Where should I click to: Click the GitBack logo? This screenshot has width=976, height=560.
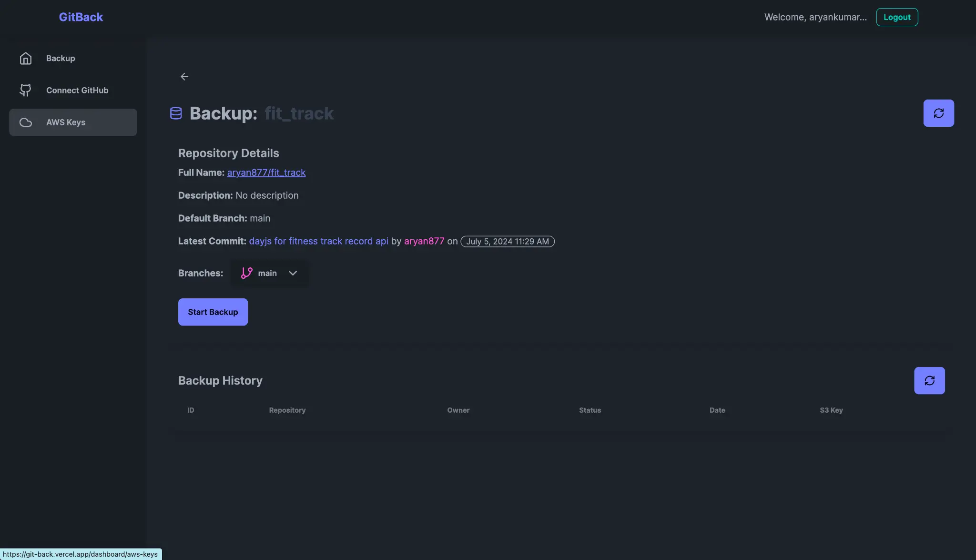coord(81,17)
